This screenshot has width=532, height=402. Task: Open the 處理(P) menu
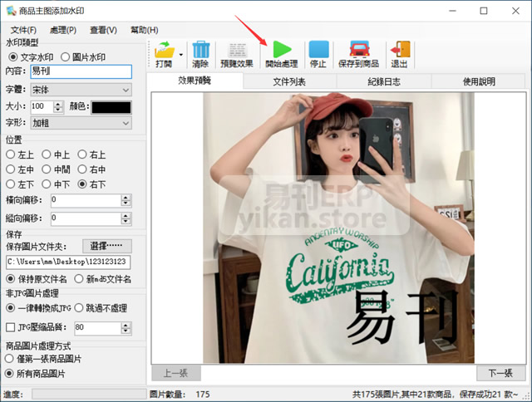62,30
